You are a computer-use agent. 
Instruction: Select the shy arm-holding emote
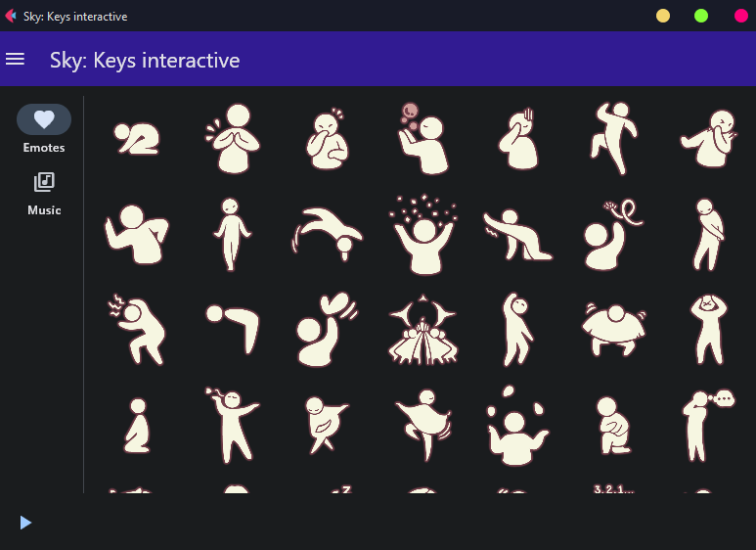pos(709,235)
